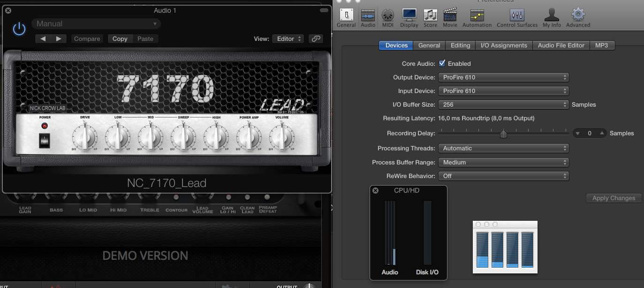
Task: Flip the amp POWER rocker switch
Action: [x=45, y=139]
